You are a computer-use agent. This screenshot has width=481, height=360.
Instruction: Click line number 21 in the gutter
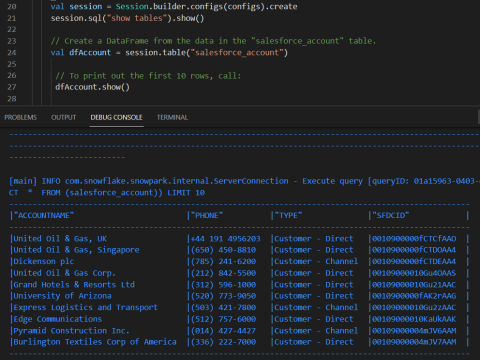point(12,18)
